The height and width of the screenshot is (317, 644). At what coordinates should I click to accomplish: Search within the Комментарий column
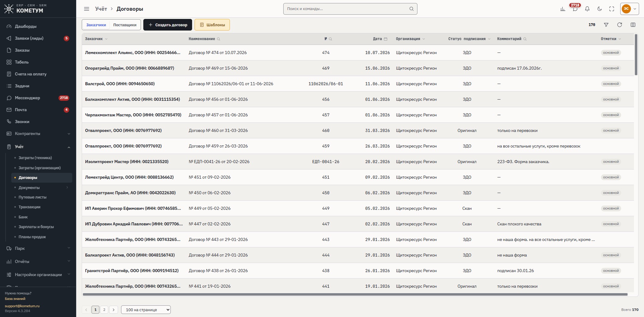525,39
